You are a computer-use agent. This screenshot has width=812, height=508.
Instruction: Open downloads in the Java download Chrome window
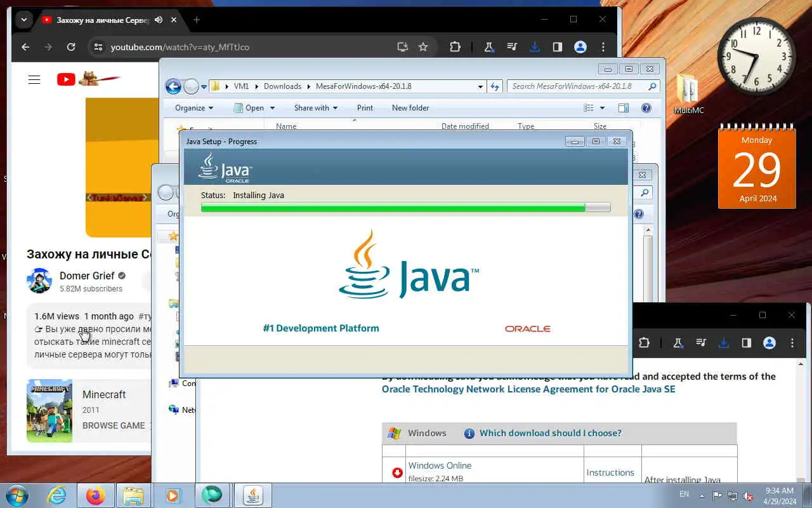(x=723, y=343)
